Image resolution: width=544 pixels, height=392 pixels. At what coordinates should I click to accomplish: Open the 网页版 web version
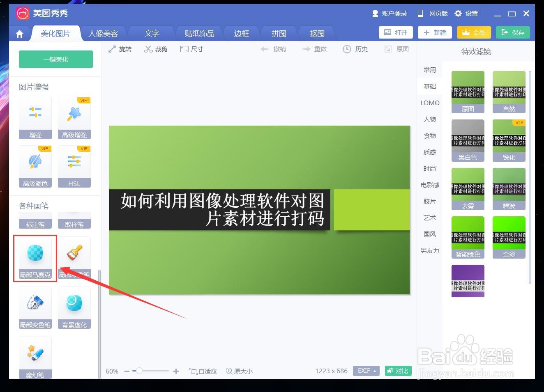(433, 14)
